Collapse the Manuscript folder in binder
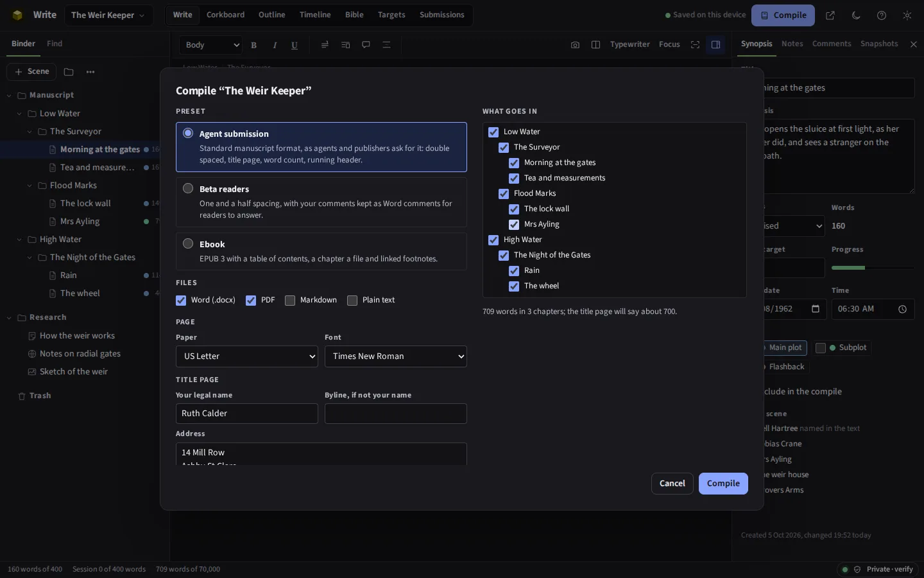Image resolution: width=924 pixels, height=578 pixels. tap(9, 96)
